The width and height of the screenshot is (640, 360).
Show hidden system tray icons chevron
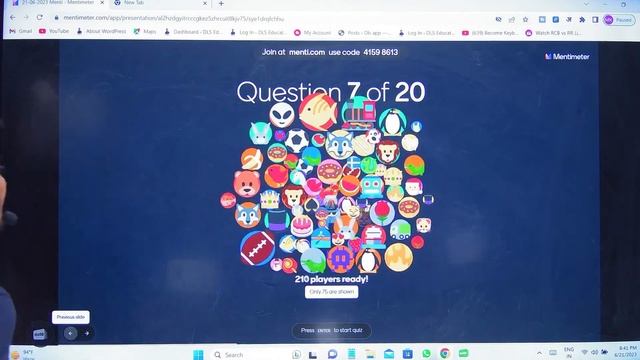click(539, 353)
